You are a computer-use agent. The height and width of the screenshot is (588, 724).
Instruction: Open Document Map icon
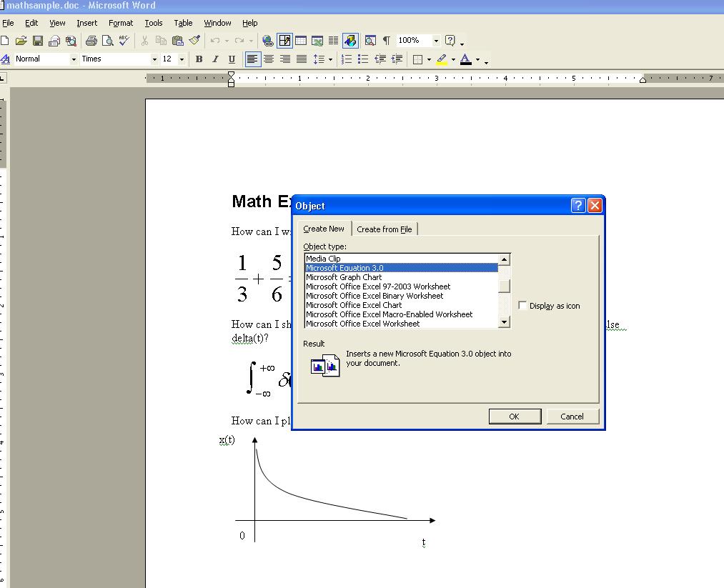coord(370,41)
